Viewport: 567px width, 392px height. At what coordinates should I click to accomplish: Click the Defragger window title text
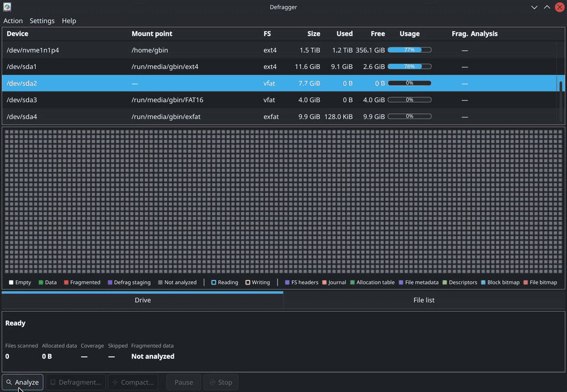(x=283, y=7)
